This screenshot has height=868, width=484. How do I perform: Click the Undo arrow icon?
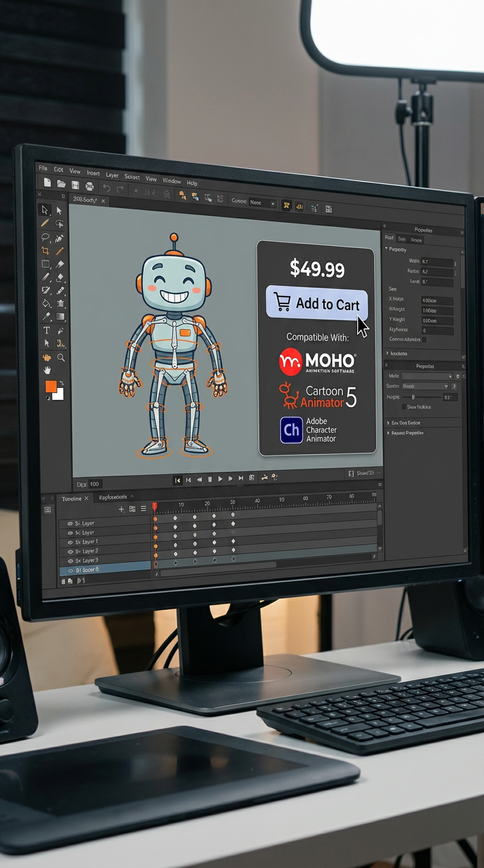pos(107,187)
